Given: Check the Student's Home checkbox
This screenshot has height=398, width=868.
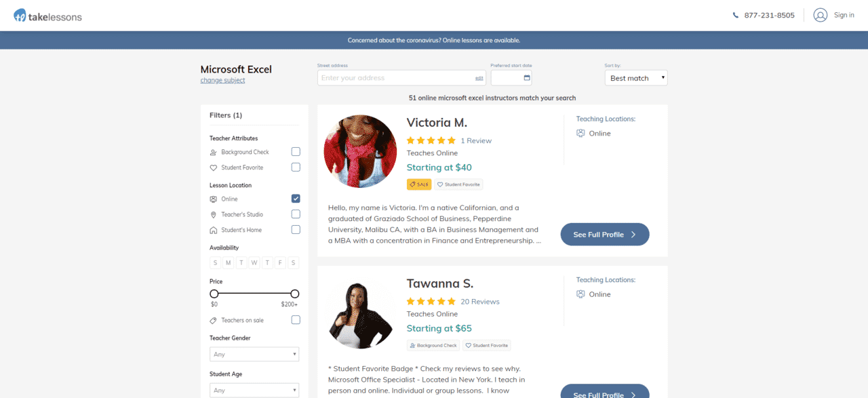Looking at the screenshot, I should (x=296, y=230).
